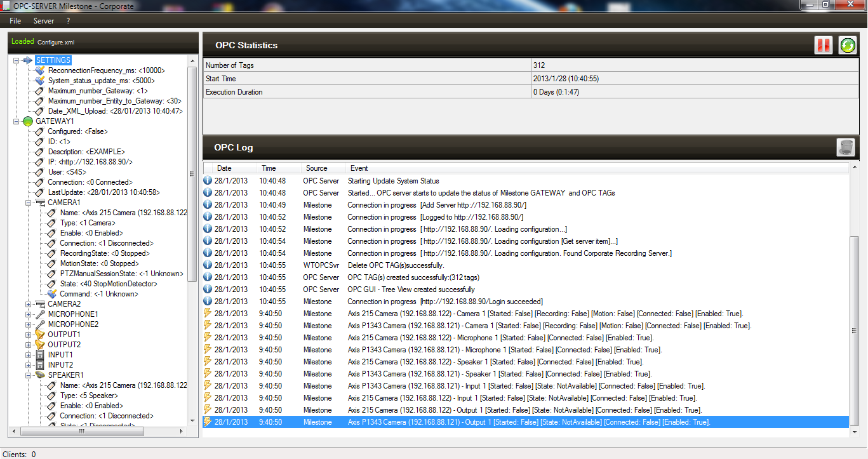
Task: Select the 'IP: <http://192.168.88.90/>' tree row
Action: point(90,162)
